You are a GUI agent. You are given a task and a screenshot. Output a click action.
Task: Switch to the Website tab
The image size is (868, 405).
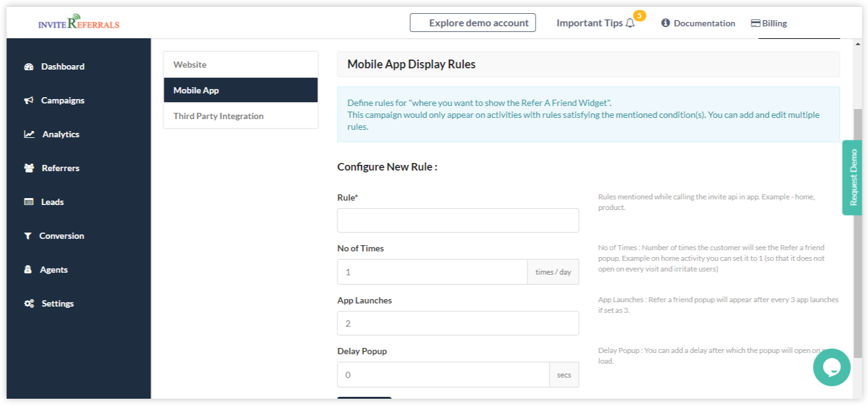coord(241,65)
